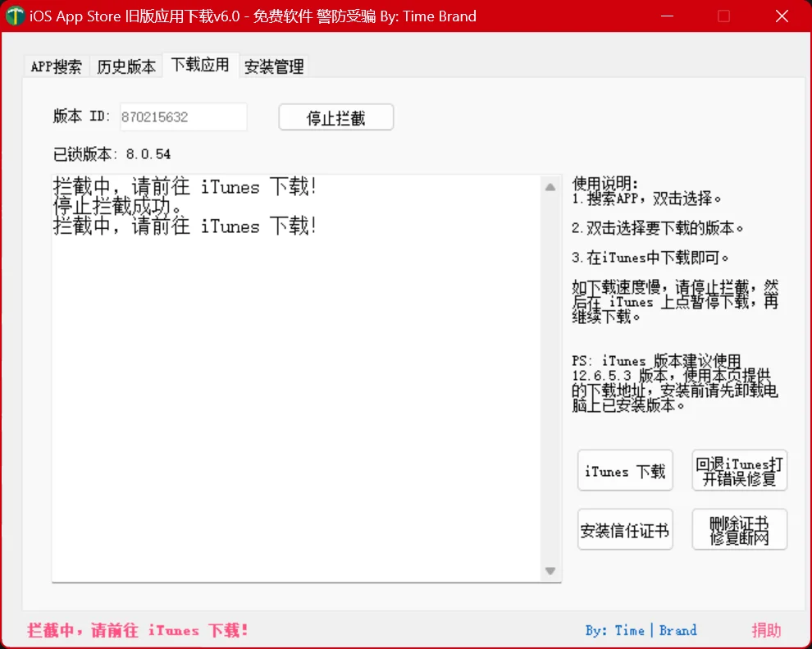Viewport: 812px width, 649px height.
Task: Minimize the application window
Action: click(667, 16)
